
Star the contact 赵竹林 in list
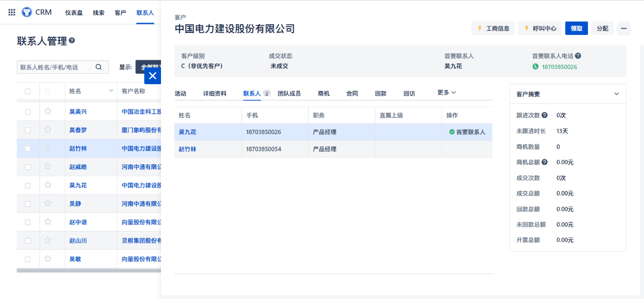coord(48,148)
